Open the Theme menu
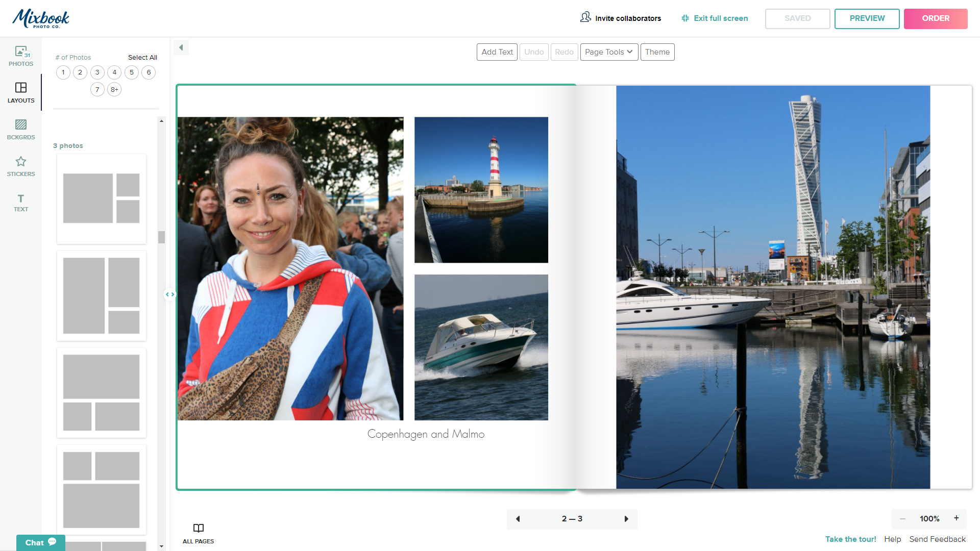The width and height of the screenshot is (980, 551). (657, 52)
